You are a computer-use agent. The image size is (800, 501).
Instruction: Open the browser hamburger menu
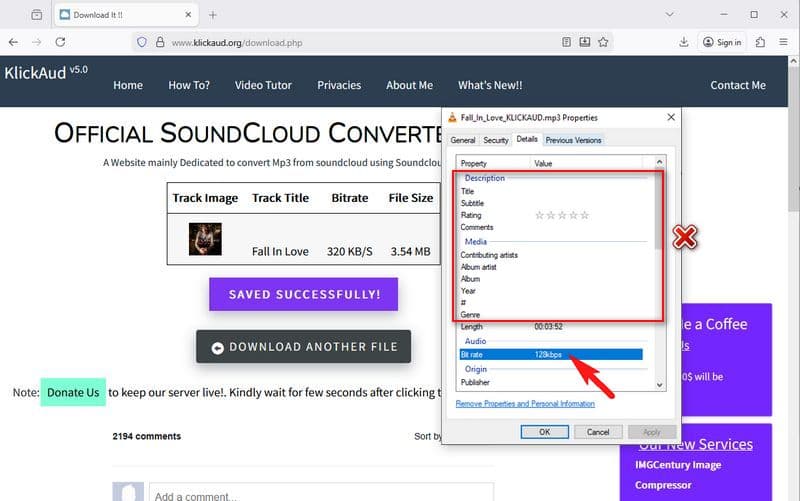pos(785,42)
